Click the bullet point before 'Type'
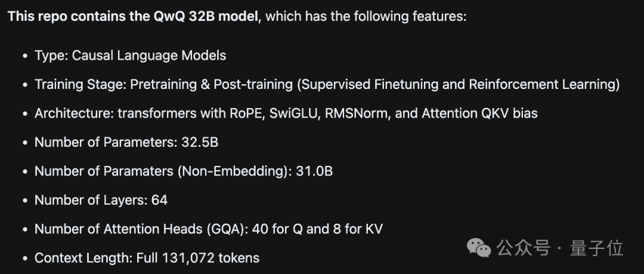The height and width of the screenshot is (274, 644). click(x=26, y=56)
